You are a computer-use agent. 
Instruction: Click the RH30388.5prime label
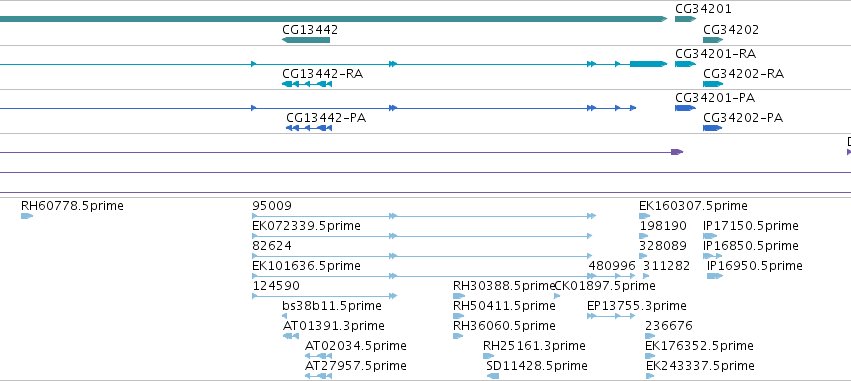click(504, 285)
